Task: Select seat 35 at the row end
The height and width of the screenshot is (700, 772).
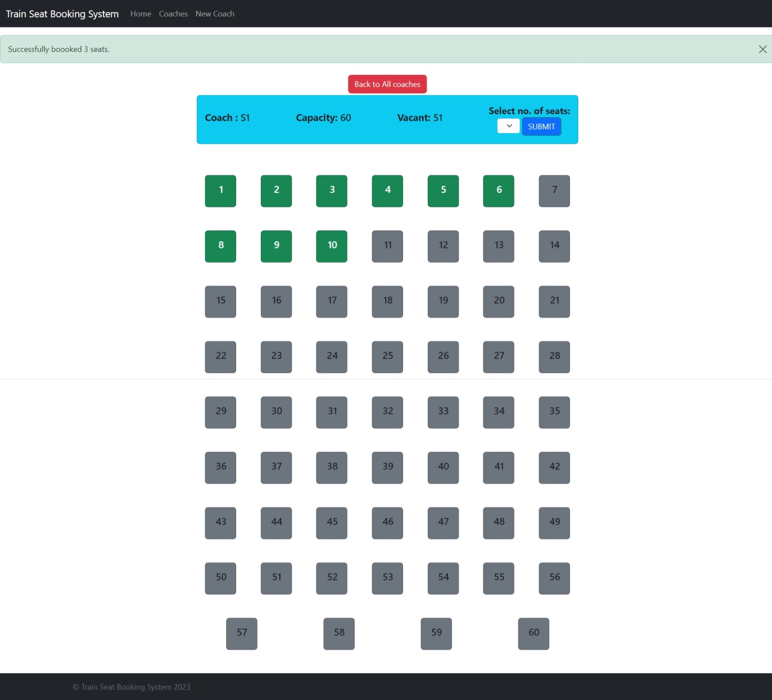Action: click(x=554, y=412)
